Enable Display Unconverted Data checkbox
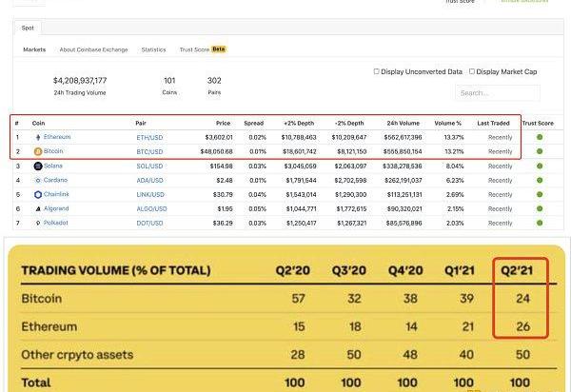This screenshot has height=392, width=571. 377,71
